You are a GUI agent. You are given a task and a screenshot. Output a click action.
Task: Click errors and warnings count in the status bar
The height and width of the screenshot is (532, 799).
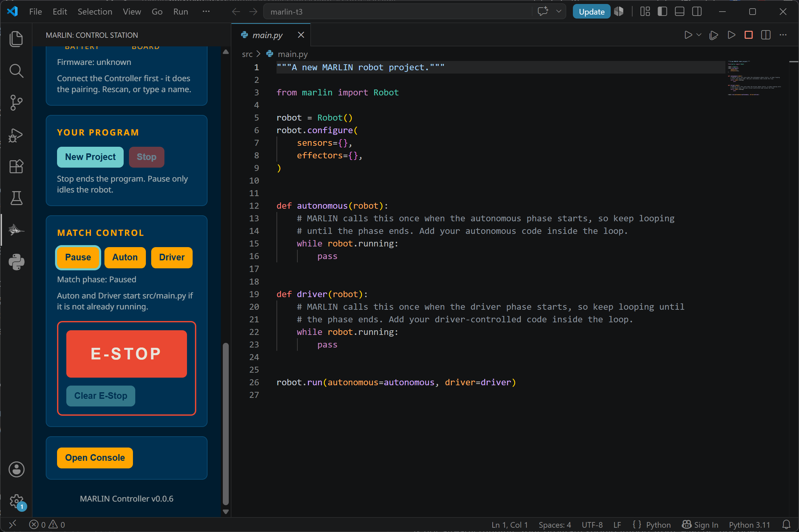47,524
